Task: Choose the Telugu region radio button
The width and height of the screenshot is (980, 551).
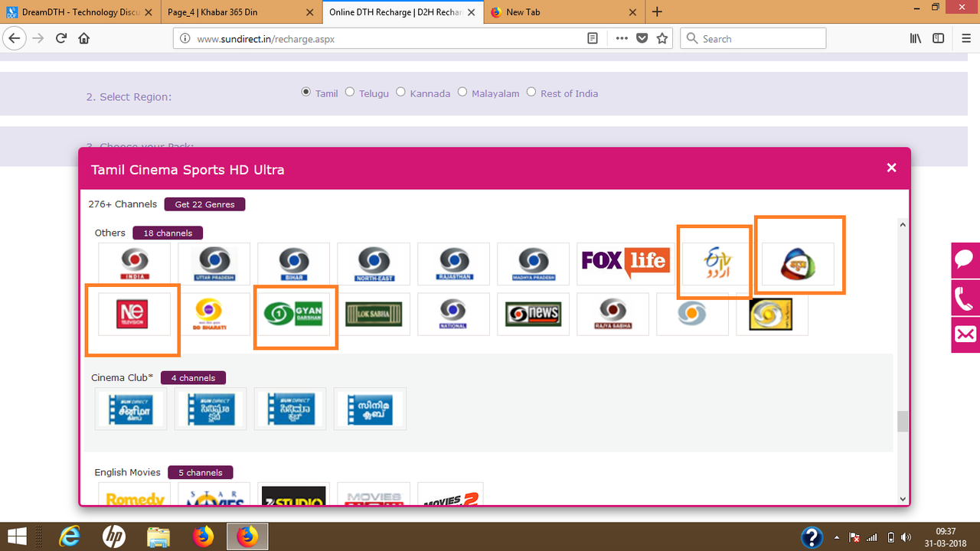Action: [350, 92]
